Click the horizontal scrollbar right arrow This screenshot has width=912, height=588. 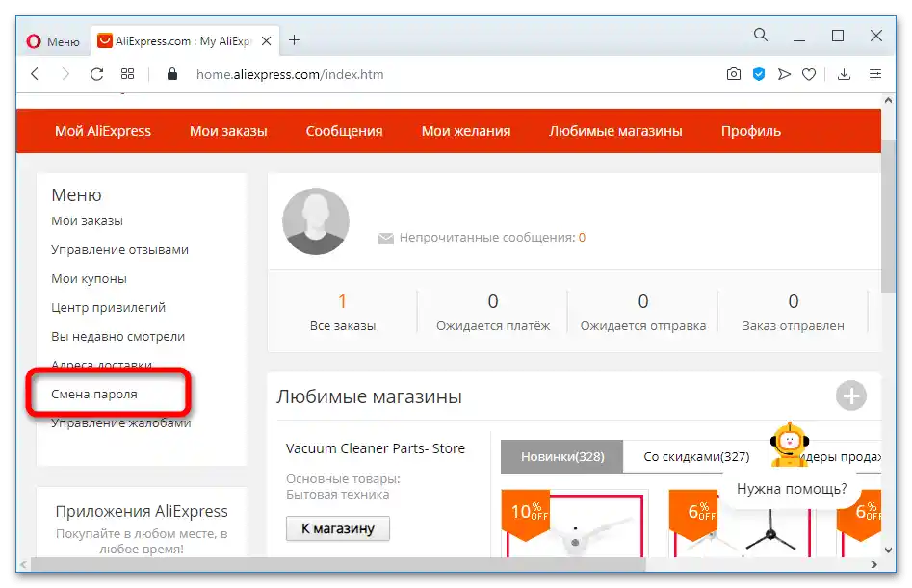click(873, 564)
